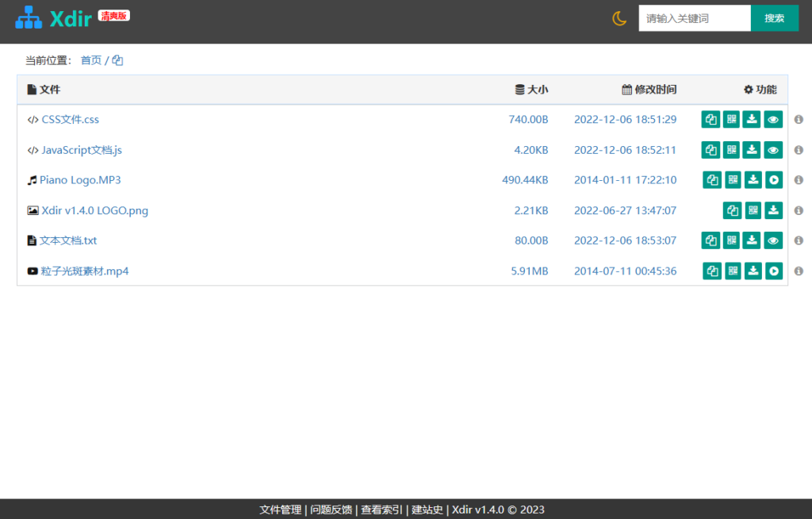This screenshot has height=519, width=812.
Task: Open 建站史 footer link
Action: 427,509
